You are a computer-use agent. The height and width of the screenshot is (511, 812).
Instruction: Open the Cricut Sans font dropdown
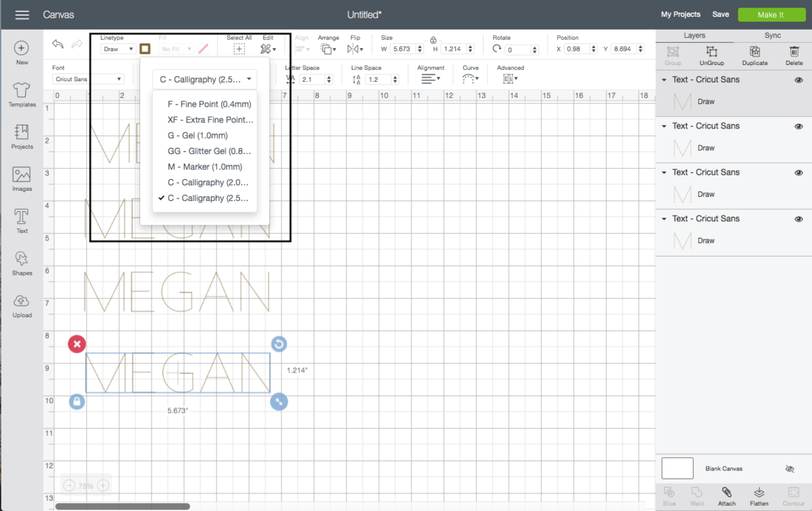(x=88, y=79)
